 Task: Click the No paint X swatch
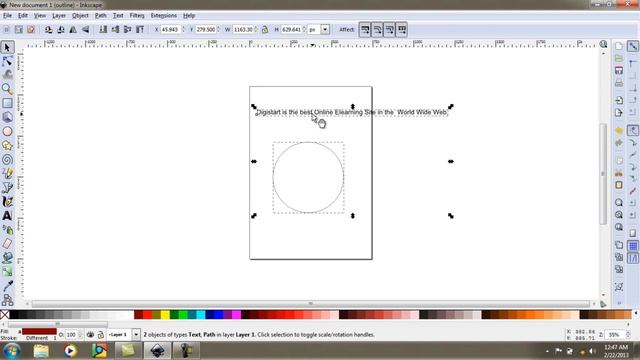[x=4, y=314]
